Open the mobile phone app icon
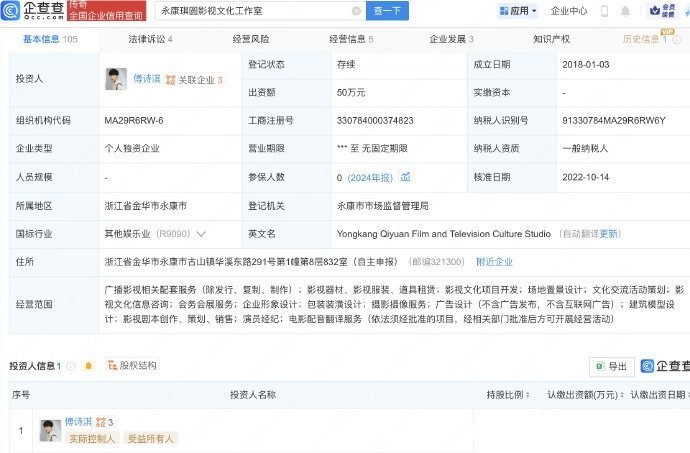 click(605, 11)
